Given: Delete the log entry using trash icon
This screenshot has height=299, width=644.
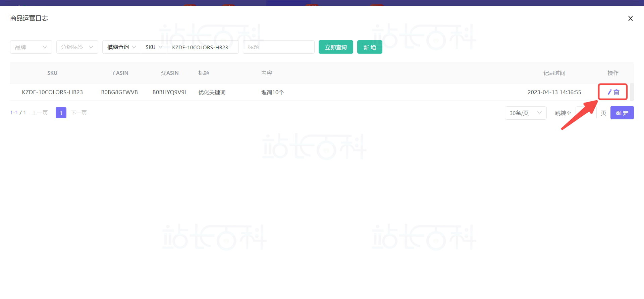Looking at the screenshot, I should click(x=616, y=92).
